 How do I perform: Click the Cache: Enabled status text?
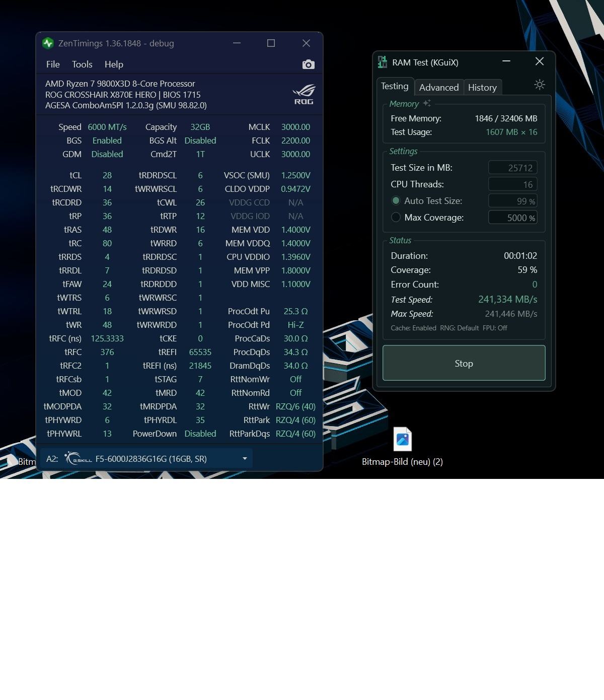click(413, 328)
